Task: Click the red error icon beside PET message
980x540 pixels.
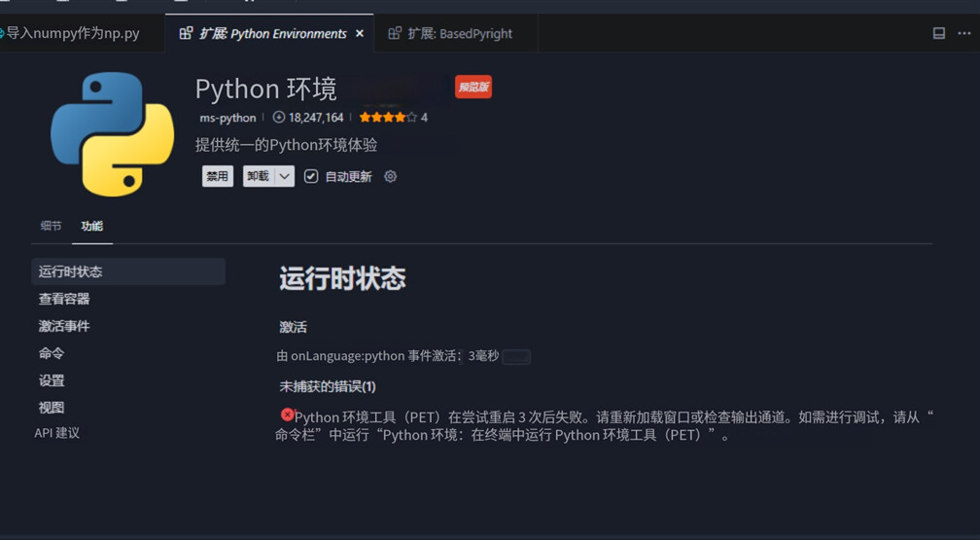Action: point(287,415)
